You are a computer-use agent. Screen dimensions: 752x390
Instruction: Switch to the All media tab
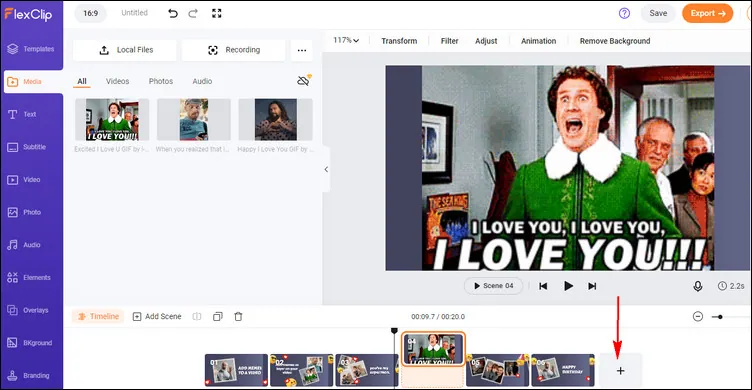(x=82, y=81)
